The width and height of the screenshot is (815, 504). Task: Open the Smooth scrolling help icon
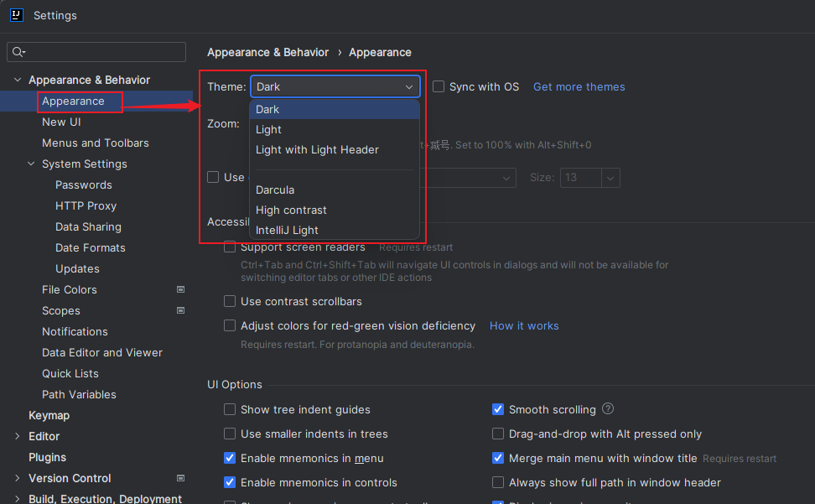(608, 409)
